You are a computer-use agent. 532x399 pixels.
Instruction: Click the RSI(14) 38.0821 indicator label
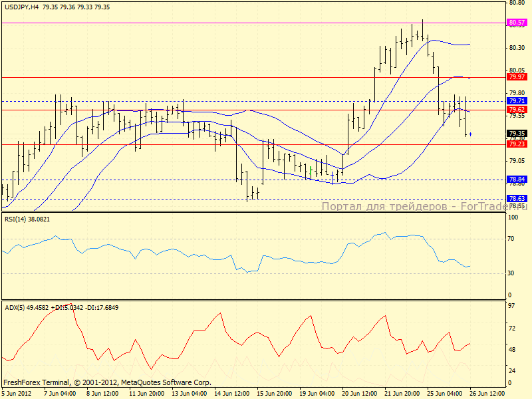[x=27, y=219]
